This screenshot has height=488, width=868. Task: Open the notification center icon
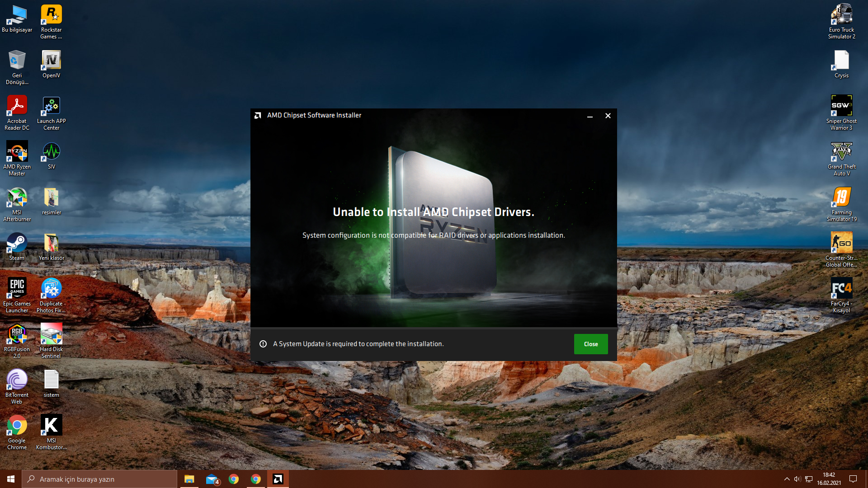[853, 479]
